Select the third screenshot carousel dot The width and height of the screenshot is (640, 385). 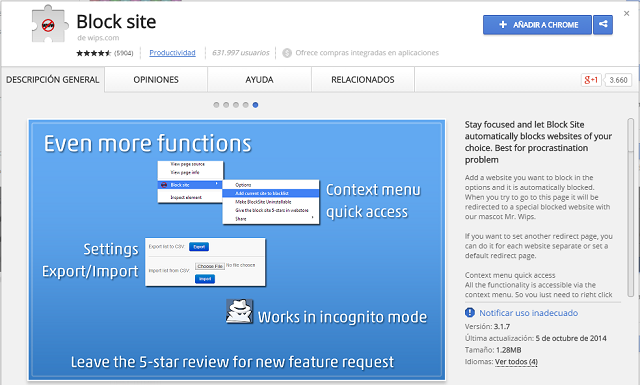236,105
